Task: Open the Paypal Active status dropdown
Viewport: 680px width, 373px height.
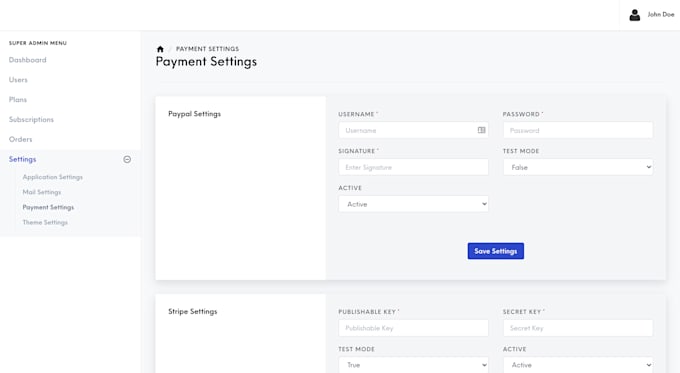Action: 413,204
